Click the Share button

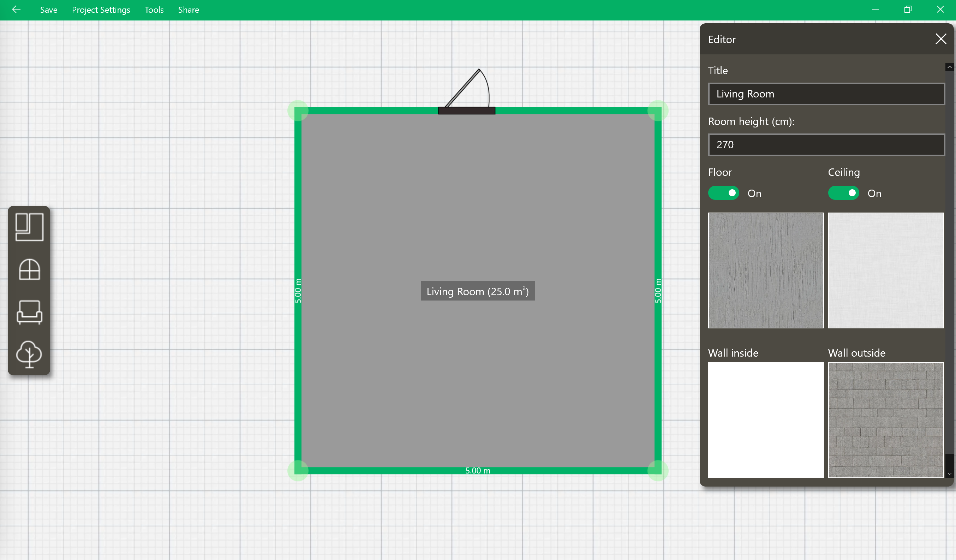189,10
